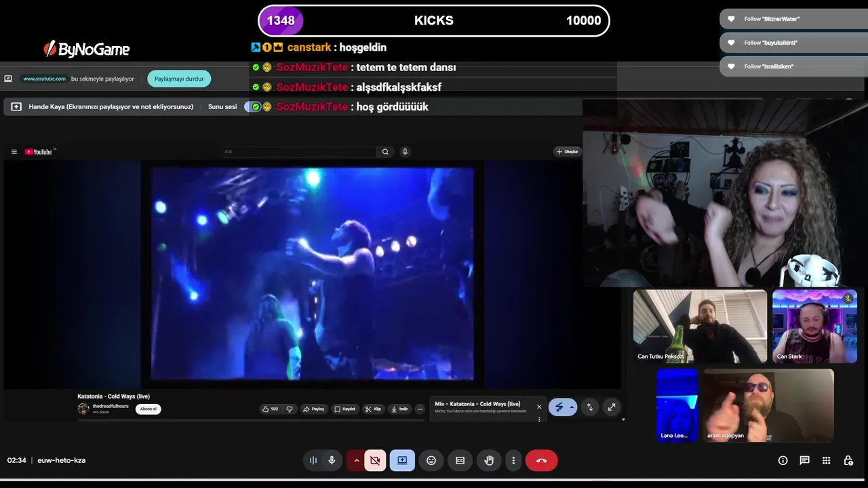Close the Mix - Katatonia playlist panel

(539, 407)
